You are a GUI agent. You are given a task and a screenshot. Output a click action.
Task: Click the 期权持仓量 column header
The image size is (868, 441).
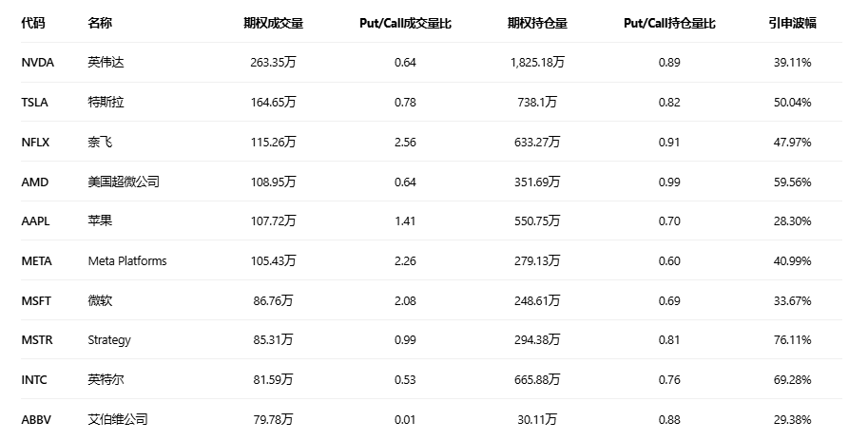[x=537, y=23]
